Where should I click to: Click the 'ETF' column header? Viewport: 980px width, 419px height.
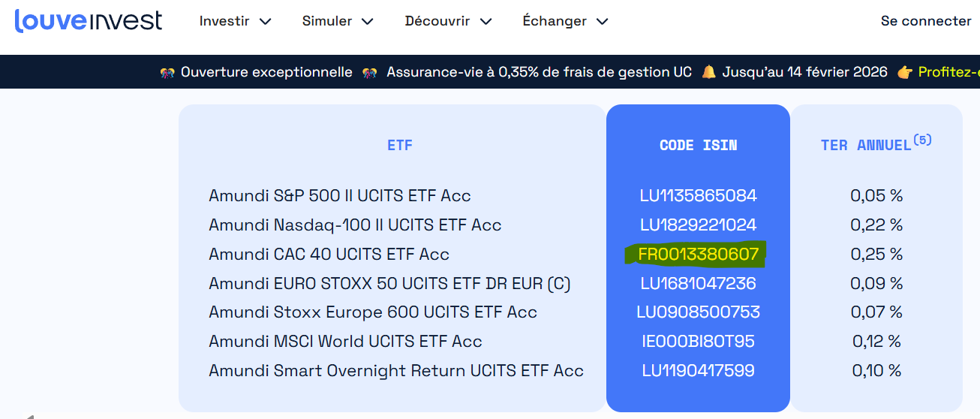point(400,145)
